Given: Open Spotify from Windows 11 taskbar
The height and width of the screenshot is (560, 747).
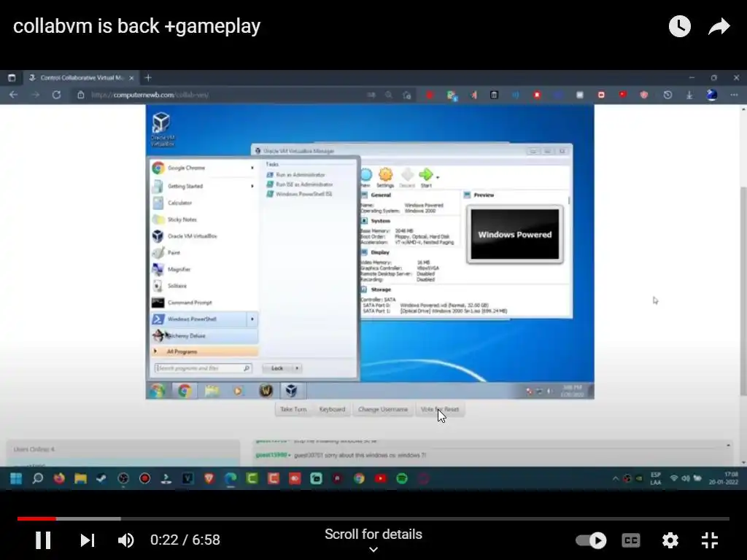Looking at the screenshot, I should pyautogui.click(x=402, y=478).
